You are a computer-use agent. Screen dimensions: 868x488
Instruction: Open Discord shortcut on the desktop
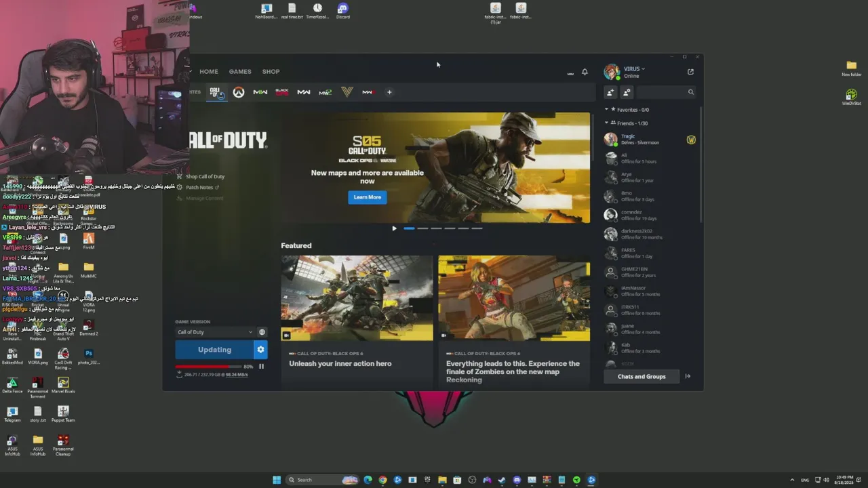[x=343, y=11]
